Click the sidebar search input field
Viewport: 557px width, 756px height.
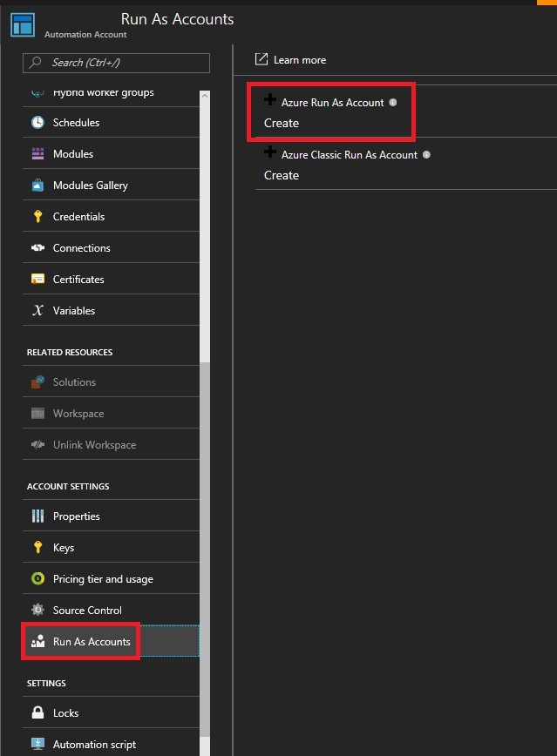(x=116, y=63)
